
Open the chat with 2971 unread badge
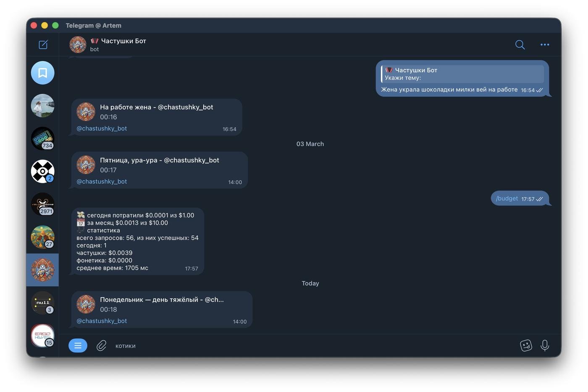(x=42, y=204)
